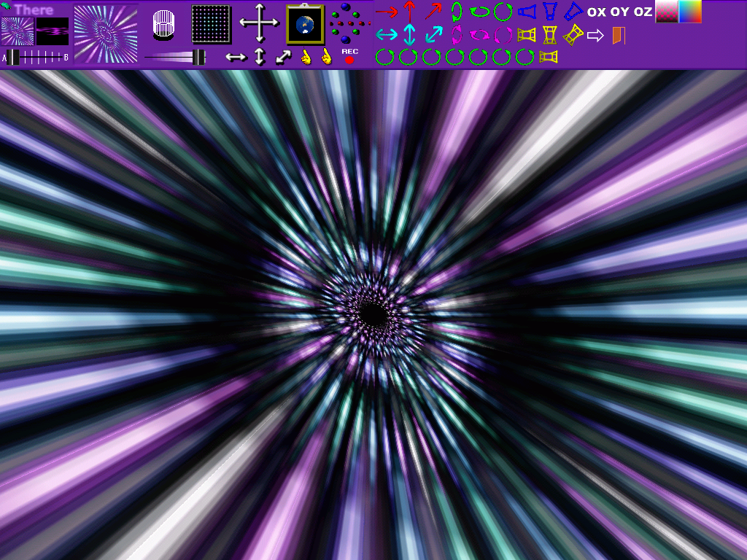This screenshot has height=560, width=747.
Task: Click the yellow tilted pinch-warp icon
Action: click(x=573, y=35)
